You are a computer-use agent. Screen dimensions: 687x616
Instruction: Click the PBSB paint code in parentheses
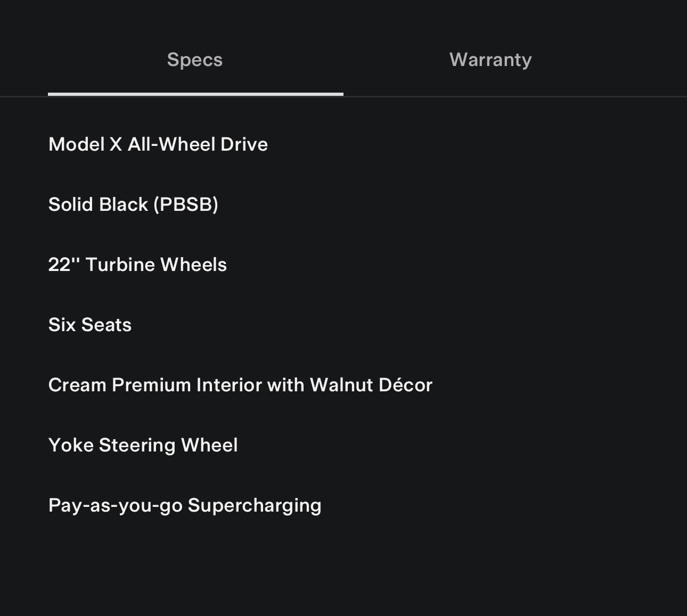tap(186, 204)
